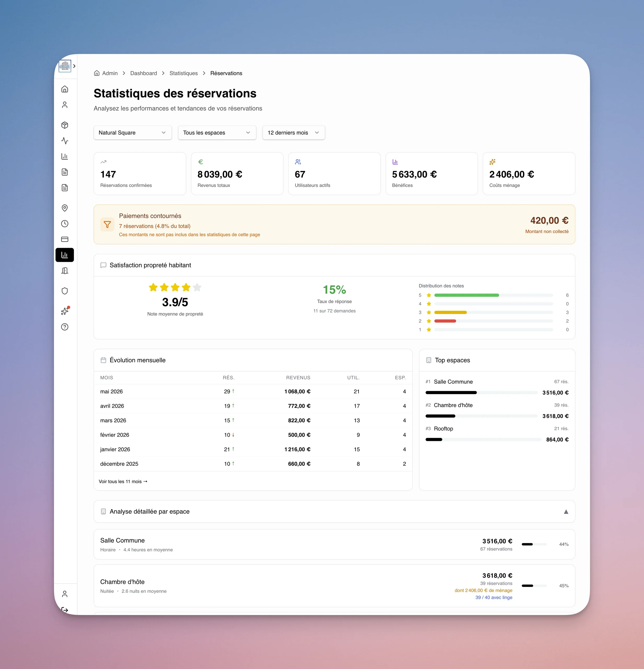This screenshot has height=669, width=644.
Task: Click the euro icon on Revenus totaux card
Action: point(201,162)
